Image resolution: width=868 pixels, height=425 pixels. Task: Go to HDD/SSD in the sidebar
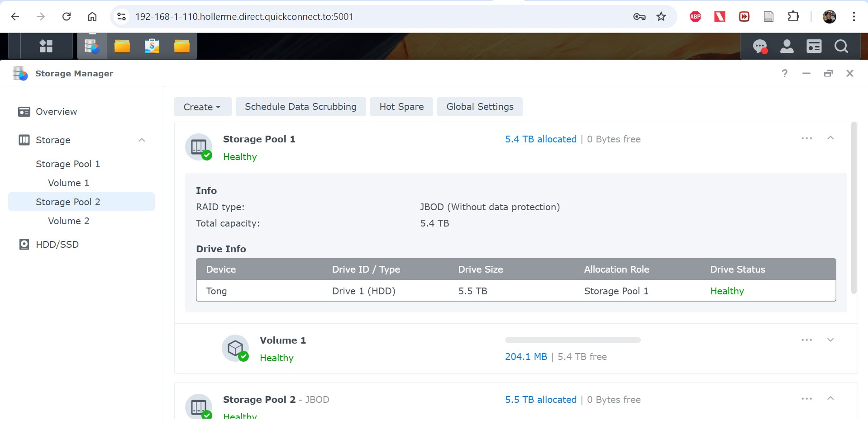(x=57, y=245)
